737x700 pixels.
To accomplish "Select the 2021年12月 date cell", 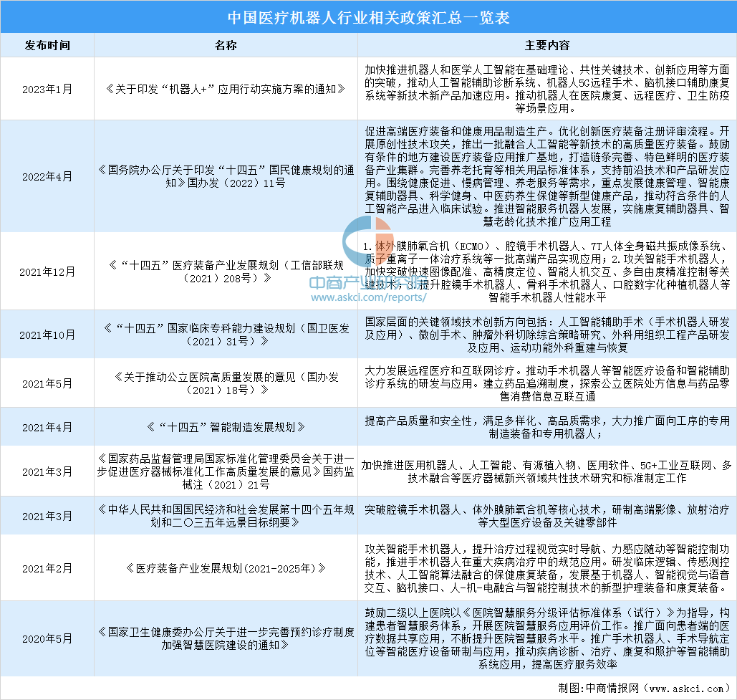I will (x=47, y=271).
